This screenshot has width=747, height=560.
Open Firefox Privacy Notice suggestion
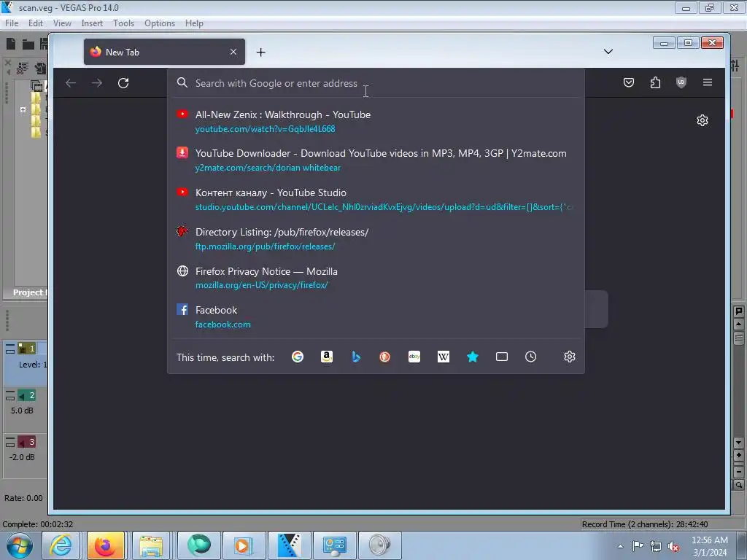[x=376, y=278]
